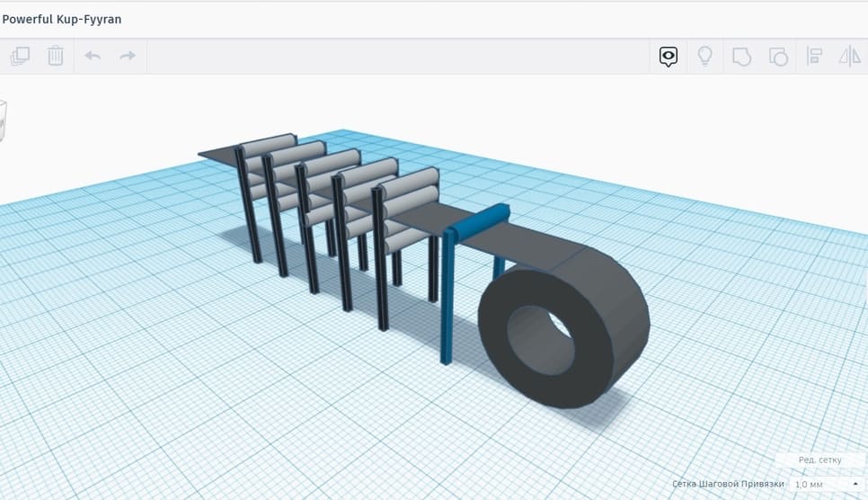Undo the last action
Image resolution: width=868 pixels, height=500 pixels.
(93, 57)
